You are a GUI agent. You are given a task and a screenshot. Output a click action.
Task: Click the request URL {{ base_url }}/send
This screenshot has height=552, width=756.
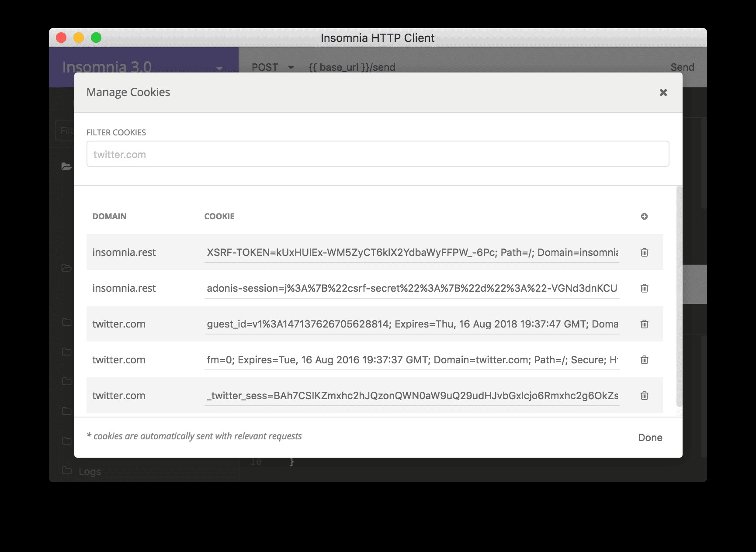352,67
